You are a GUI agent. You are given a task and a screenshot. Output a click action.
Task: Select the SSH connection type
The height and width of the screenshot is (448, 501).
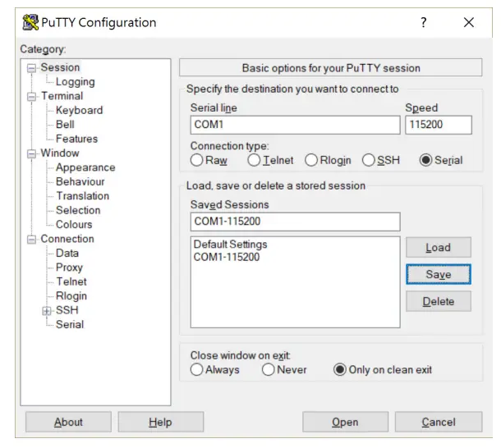(x=369, y=160)
